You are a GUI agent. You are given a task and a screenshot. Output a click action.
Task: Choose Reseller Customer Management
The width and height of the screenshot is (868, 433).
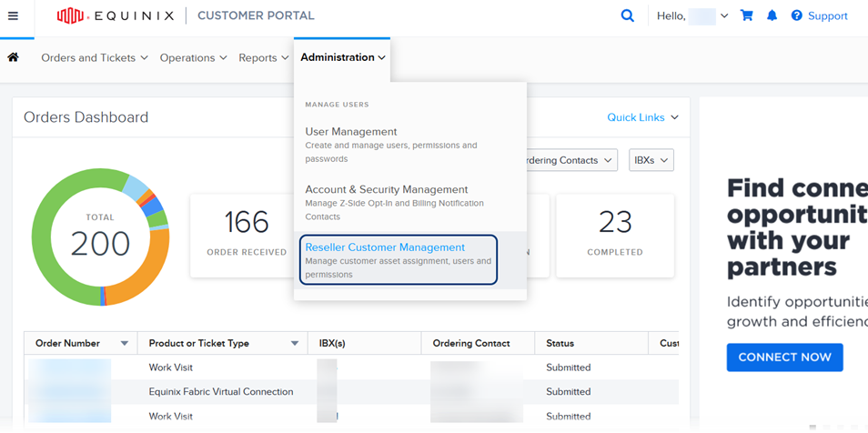(x=385, y=247)
